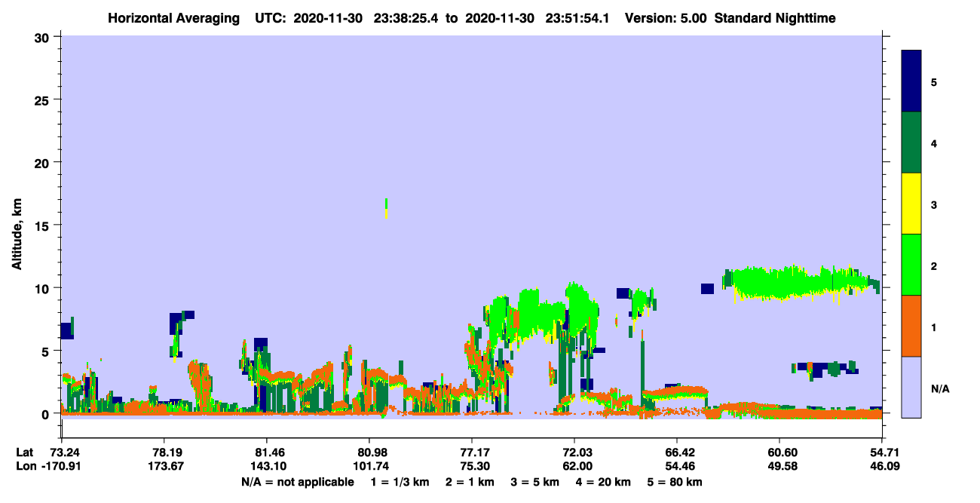Screen dimensions: 980x503
Task: Click the y-axis tick label 30
Action: click(44, 36)
